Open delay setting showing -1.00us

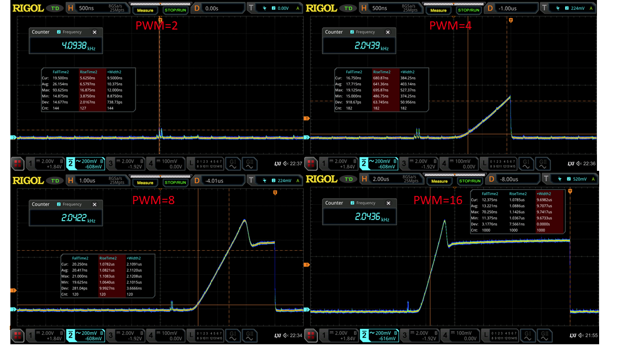[x=510, y=9]
